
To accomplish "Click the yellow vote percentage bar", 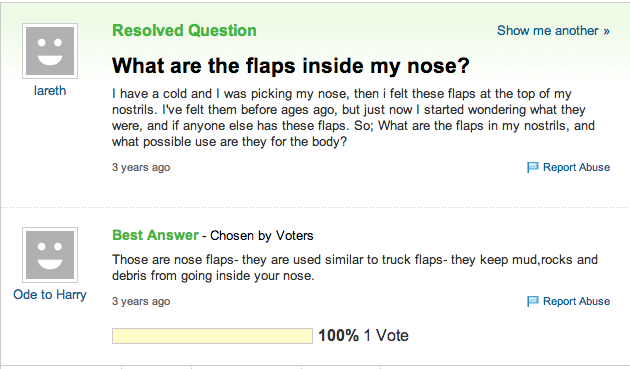I will pos(212,336).
